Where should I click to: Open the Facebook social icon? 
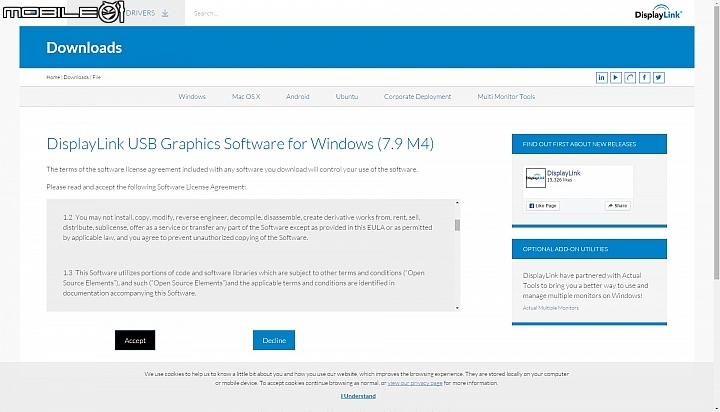[644, 78]
